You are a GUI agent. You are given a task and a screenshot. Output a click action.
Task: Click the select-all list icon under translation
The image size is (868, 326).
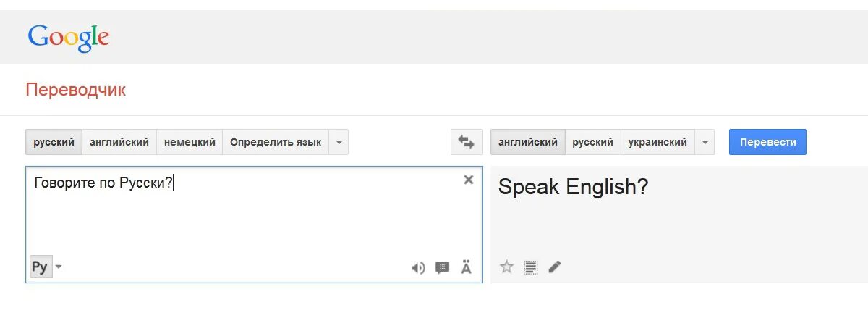point(530,267)
